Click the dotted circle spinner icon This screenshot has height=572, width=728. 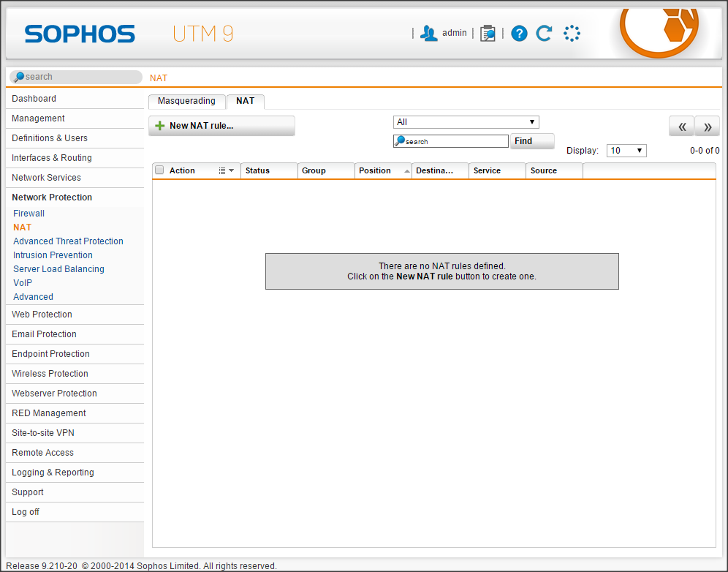[x=572, y=34]
